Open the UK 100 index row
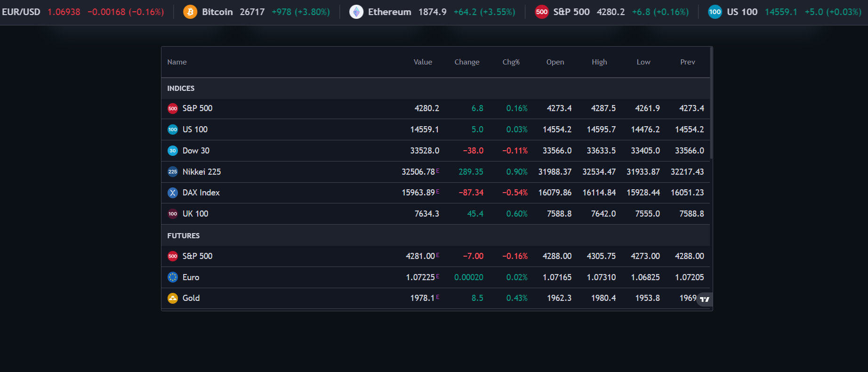Viewport: 868px width, 372px height. [435, 214]
